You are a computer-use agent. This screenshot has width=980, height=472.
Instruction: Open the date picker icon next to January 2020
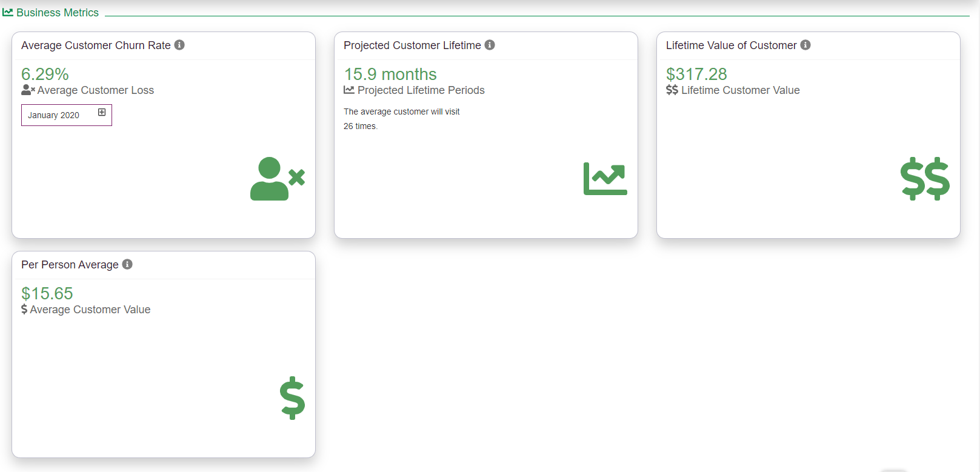click(102, 112)
